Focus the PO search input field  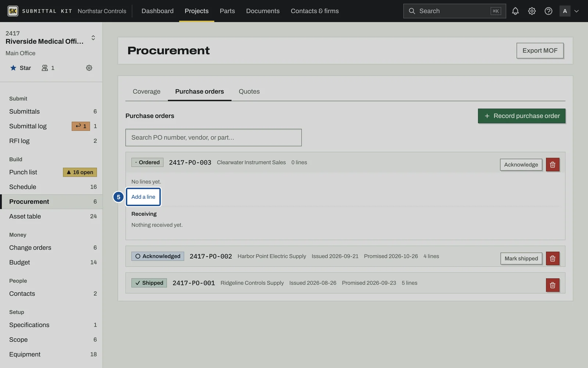click(214, 137)
